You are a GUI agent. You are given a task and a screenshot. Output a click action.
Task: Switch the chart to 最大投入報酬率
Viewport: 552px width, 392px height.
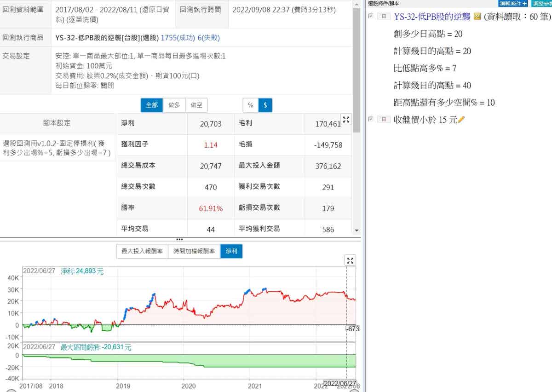pos(142,251)
